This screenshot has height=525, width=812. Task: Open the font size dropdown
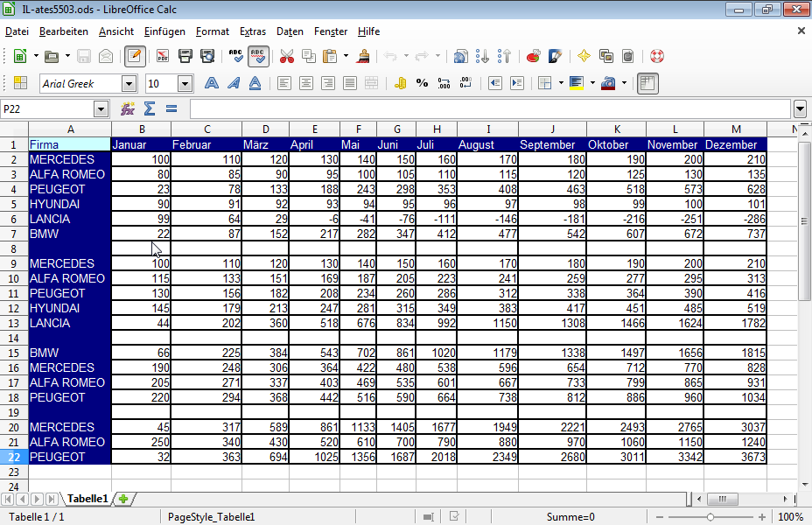tap(185, 83)
